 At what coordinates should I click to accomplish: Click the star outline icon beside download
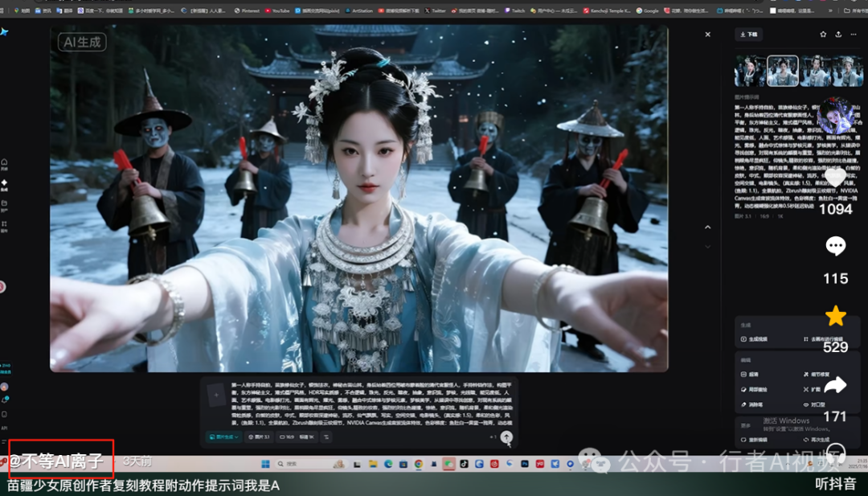[823, 35]
